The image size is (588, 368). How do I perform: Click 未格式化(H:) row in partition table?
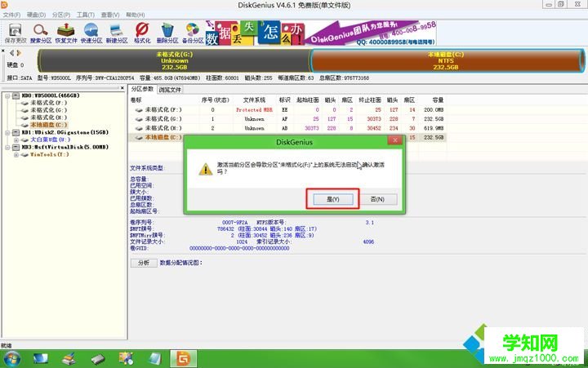pyautogui.click(x=288, y=128)
